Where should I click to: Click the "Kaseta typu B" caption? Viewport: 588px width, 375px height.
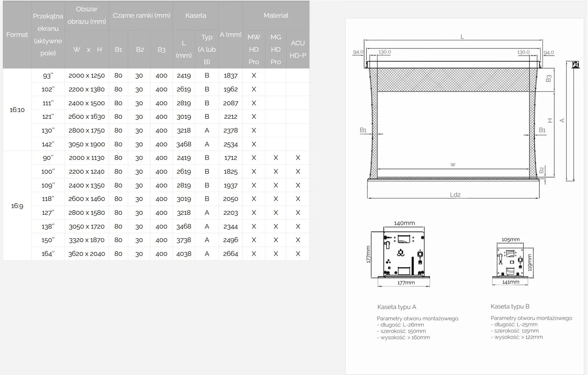click(x=510, y=306)
